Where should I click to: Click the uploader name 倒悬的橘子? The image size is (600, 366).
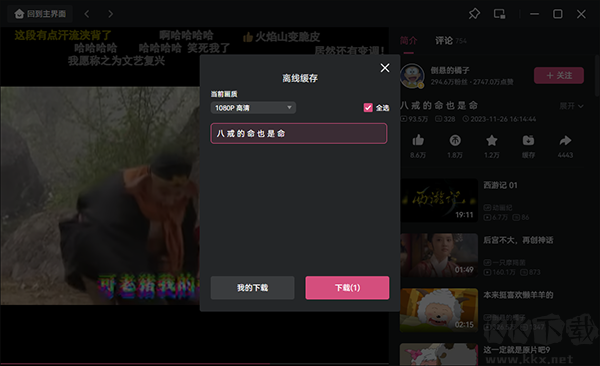tap(450, 70)
